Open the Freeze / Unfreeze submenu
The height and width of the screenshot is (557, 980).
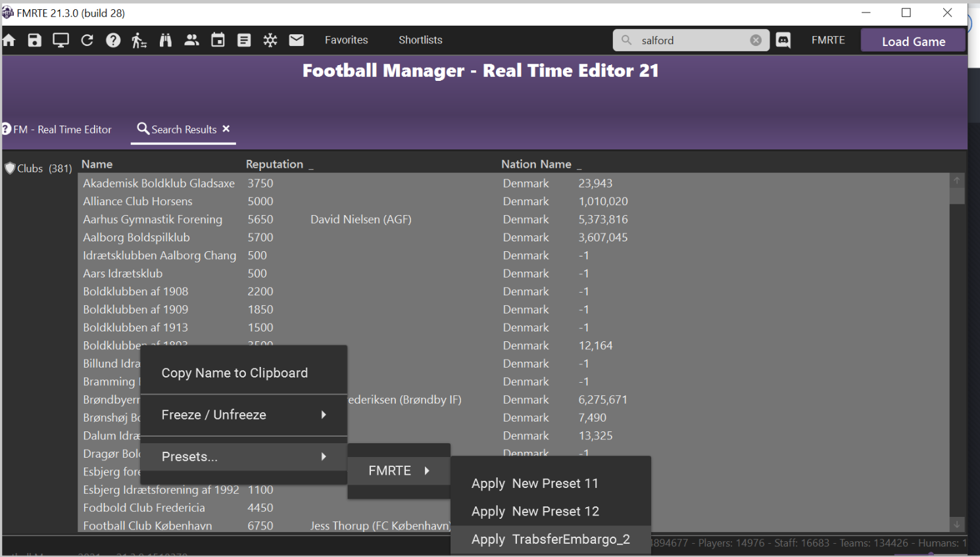244,415
